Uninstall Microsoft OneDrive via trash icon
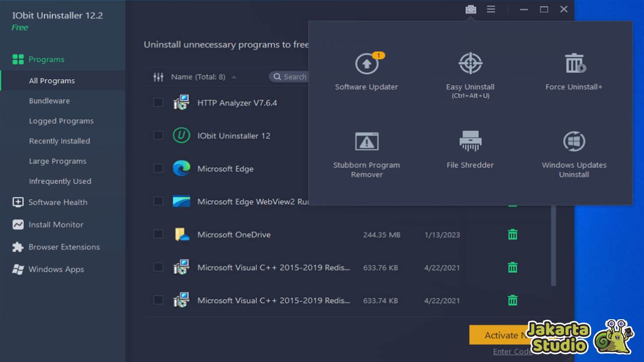This screenshot has width=644, height=362. 512,234
